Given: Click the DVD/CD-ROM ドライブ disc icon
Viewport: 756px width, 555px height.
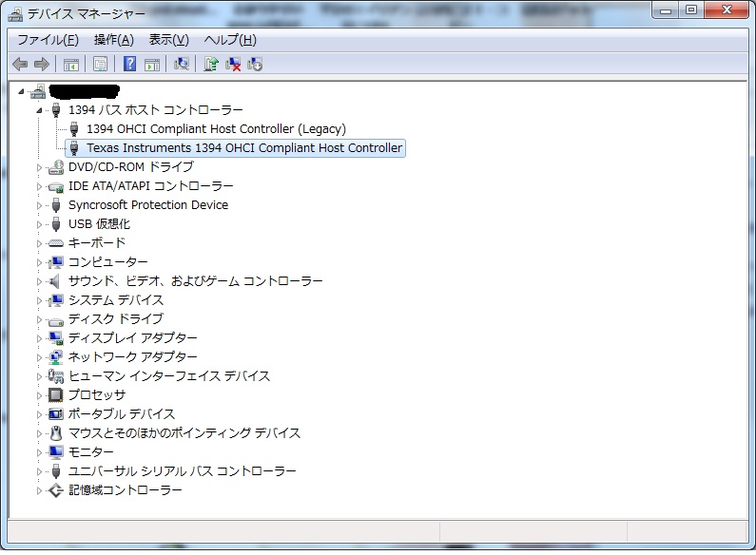Looking at the screenshot, I should click(56, 167).
